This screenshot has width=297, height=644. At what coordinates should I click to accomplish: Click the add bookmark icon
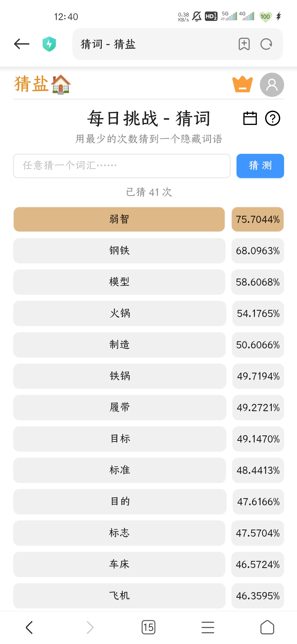(x=244, y=44)
